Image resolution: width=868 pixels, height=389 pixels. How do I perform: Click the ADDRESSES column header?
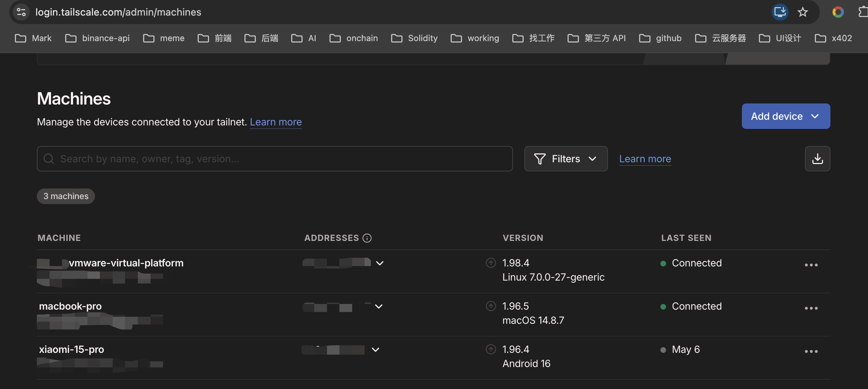(x=332, y=238)
